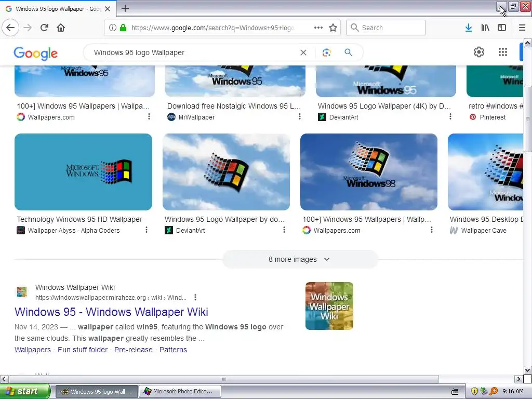Open Technology Windows 95 HD Wallpaper link
The height and width of the screenshot is (399, 532).
click(x=79, y=219)
